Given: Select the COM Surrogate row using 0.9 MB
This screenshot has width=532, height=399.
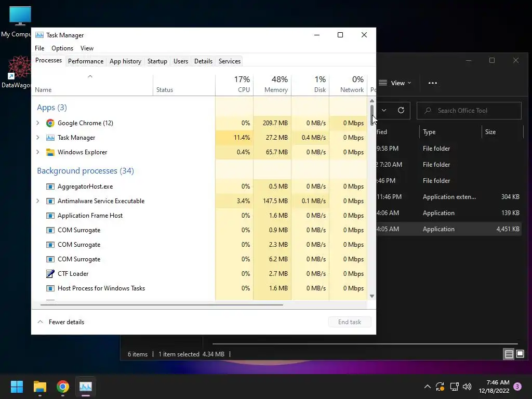Looking at the screenshot, I should coord(200,230).
